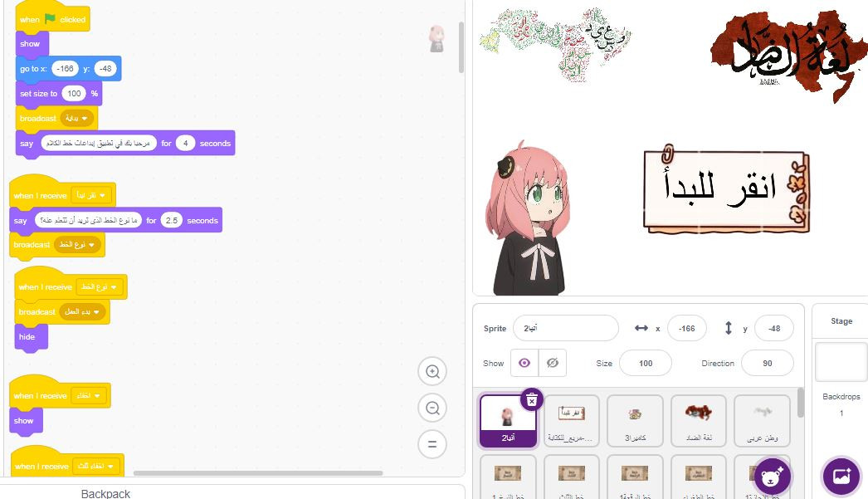Image resolution: width=868 pixels, height=499 pixels.
Task: Click the لغة الضاد red map sprite on stage
Action: click(x=789, y=56)
